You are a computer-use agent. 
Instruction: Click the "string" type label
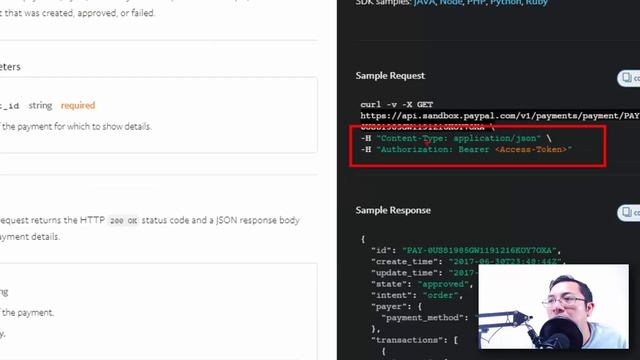click(40, 105)
